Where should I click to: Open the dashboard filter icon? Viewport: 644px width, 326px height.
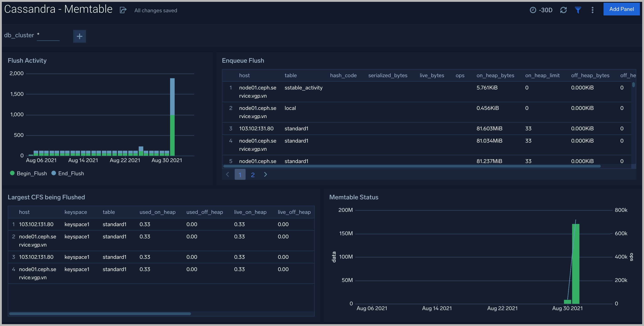point(578,10)
